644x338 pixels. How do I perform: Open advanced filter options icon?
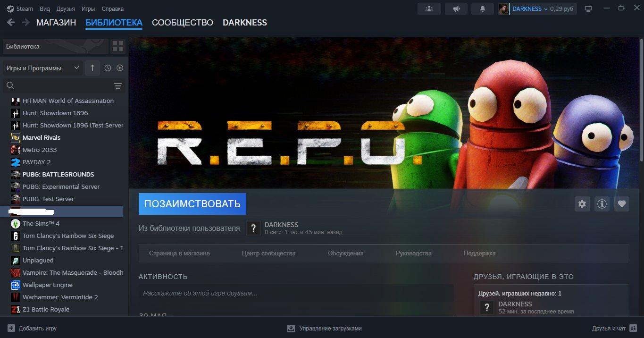click(x=118, y=85)
